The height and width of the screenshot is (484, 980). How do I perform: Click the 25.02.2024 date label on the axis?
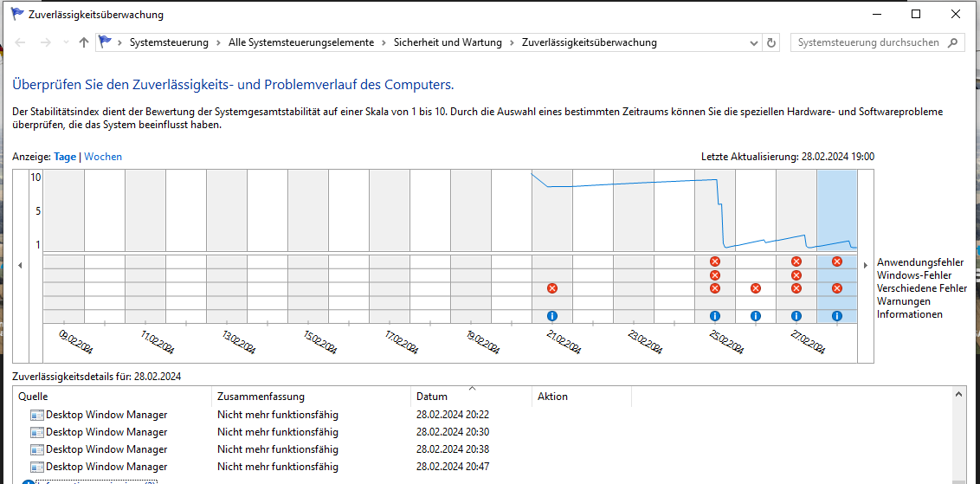click(x=727, y=342)
